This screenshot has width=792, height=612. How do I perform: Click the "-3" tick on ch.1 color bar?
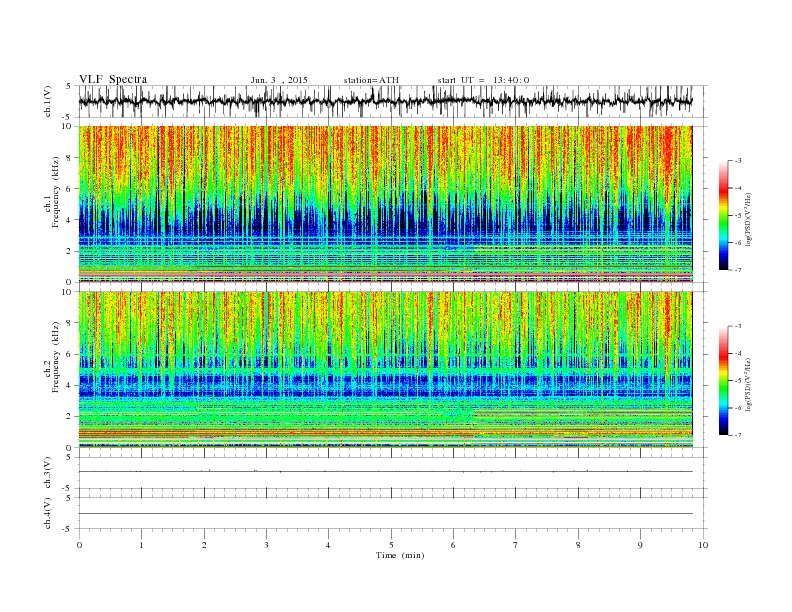coord(738,161)
